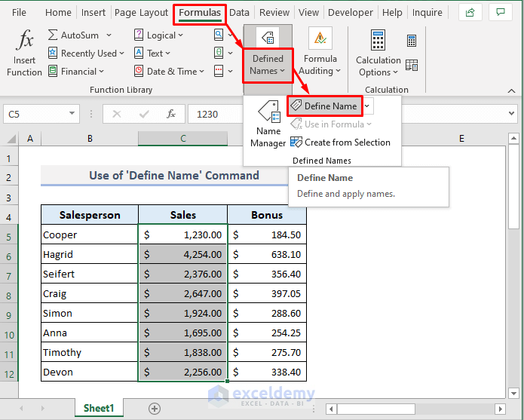The image size is (524, 420).
Task: Click the Insert Function fx icon
Action: click(x=24, y=39)
